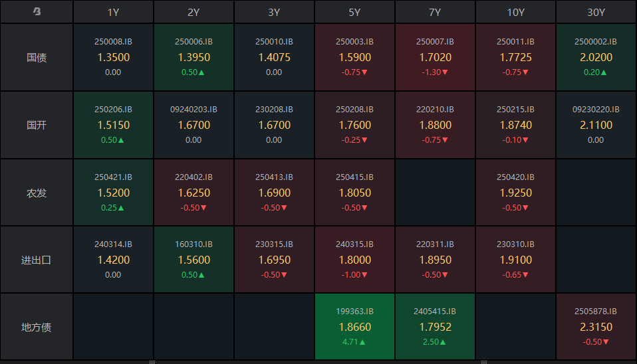637x364 pixels.
Task: Click the up arrow under 2405415.IB
Action: [444, 342]
